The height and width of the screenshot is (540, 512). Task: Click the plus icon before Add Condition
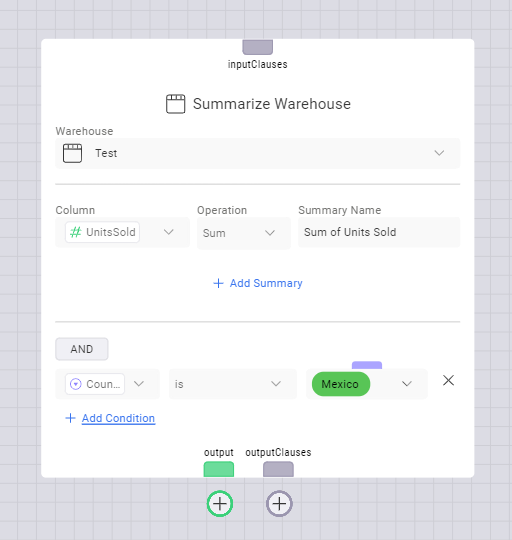coord(70,418)
